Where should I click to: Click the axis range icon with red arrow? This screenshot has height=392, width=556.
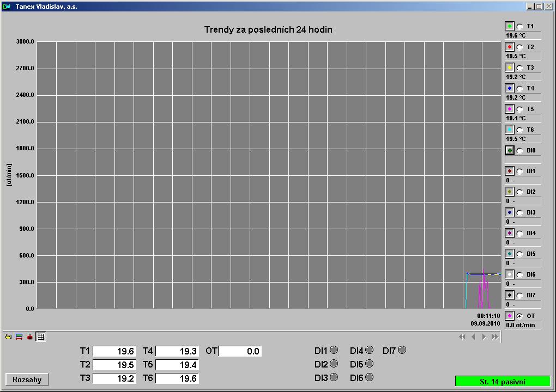(19, 337)
